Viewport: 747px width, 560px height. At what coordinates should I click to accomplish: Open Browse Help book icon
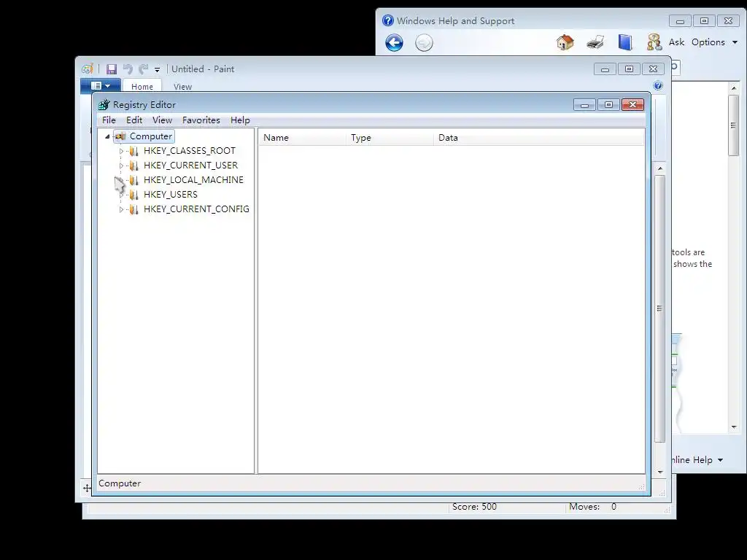(625, 42)
